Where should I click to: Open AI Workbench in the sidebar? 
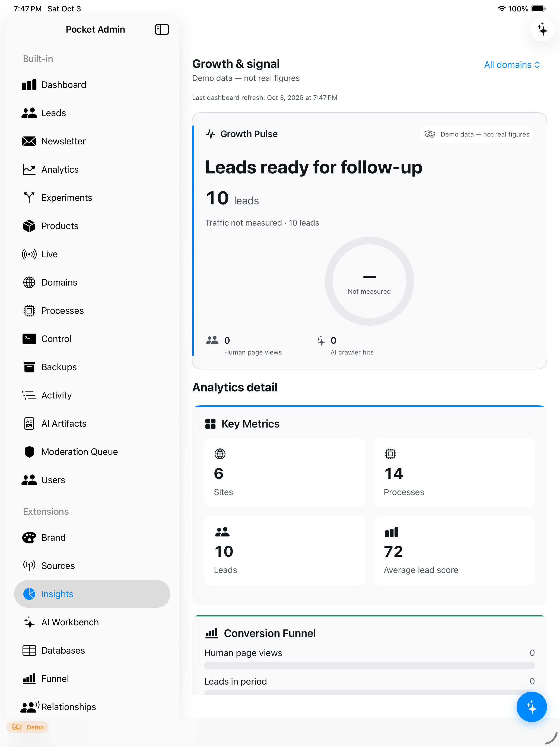coord(92,622)
